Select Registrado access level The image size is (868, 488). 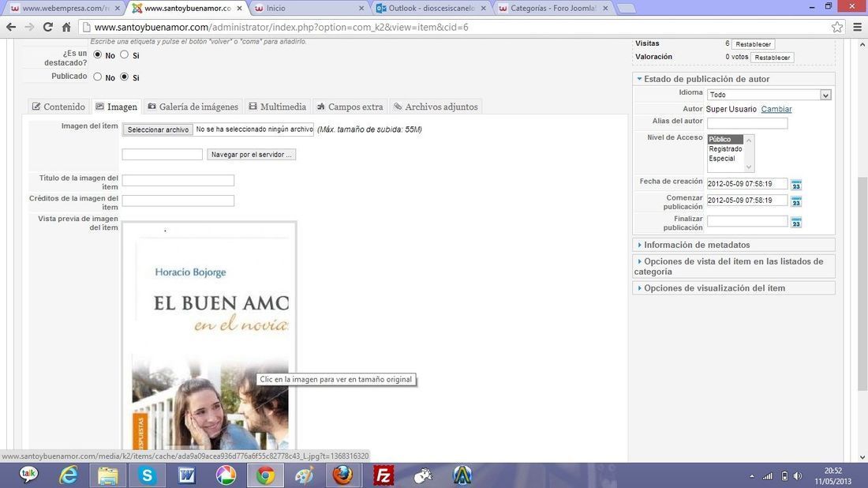tap(725, 149)
